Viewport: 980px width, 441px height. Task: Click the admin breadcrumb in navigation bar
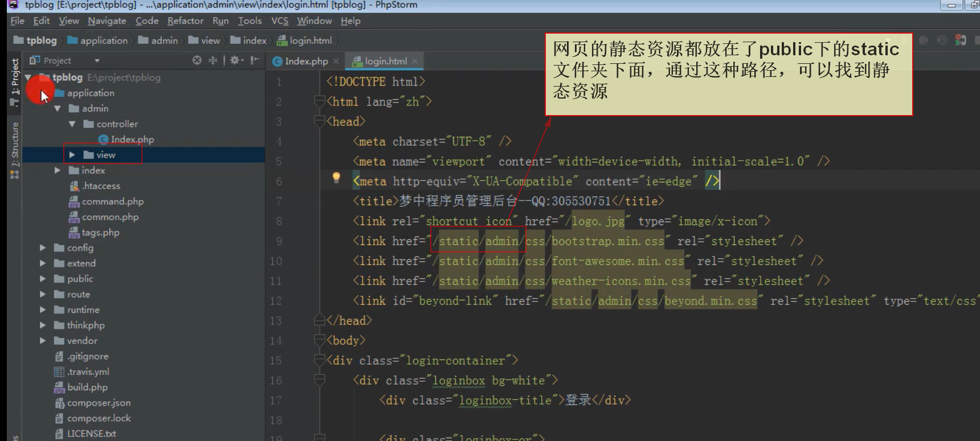point(158,40)
